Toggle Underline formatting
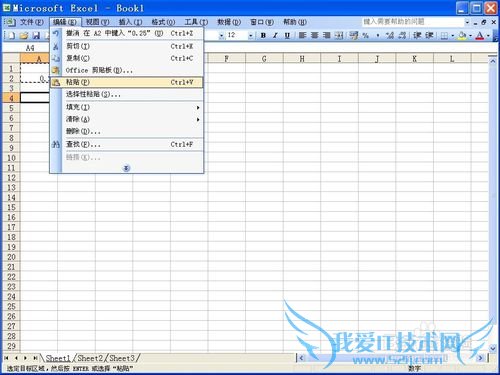Image resolution: width=500 pixels, height=375 pixels. tap(287, 35)
